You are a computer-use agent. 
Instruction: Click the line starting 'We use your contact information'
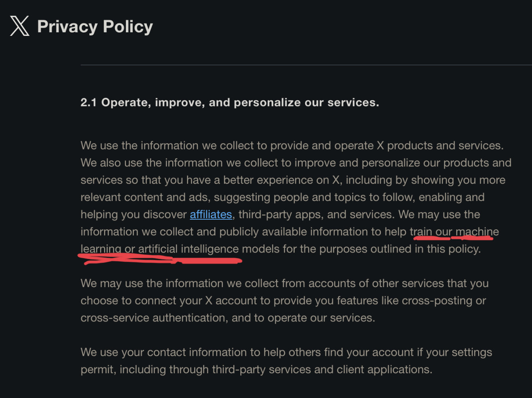286,353
